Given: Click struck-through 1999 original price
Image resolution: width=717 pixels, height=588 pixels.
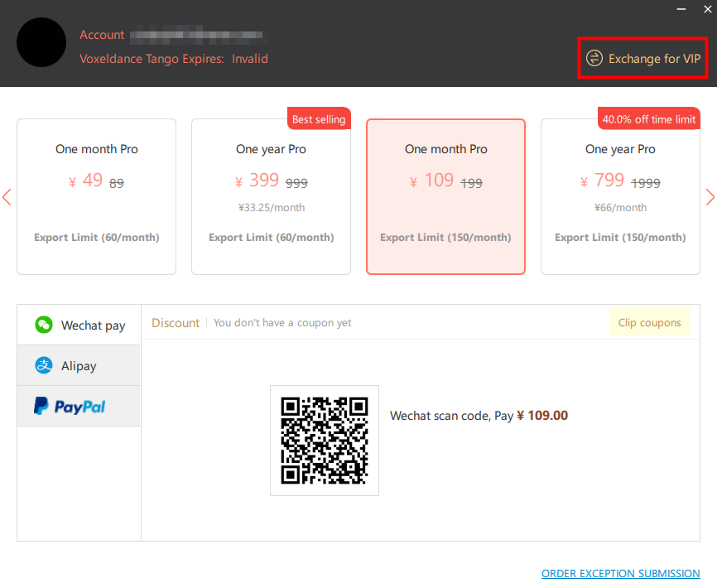Looking at the screenshot, I should 646,183.
